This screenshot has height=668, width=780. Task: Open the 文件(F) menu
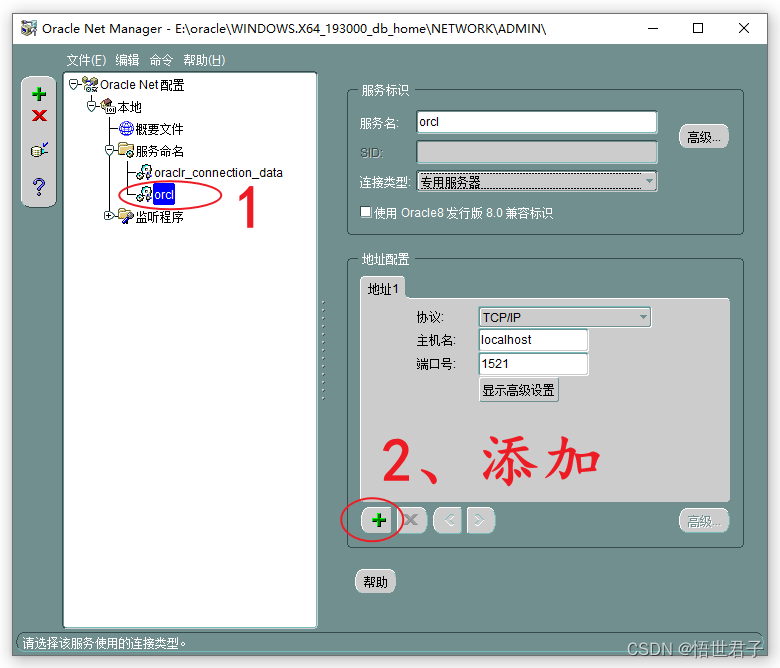[87, 60]
